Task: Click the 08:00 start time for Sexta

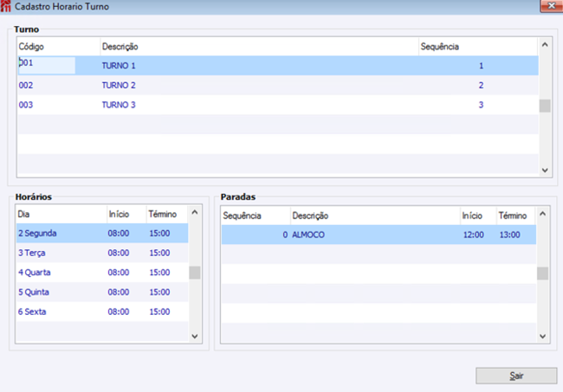Action: pyautogui.click(x=119, y=312)
